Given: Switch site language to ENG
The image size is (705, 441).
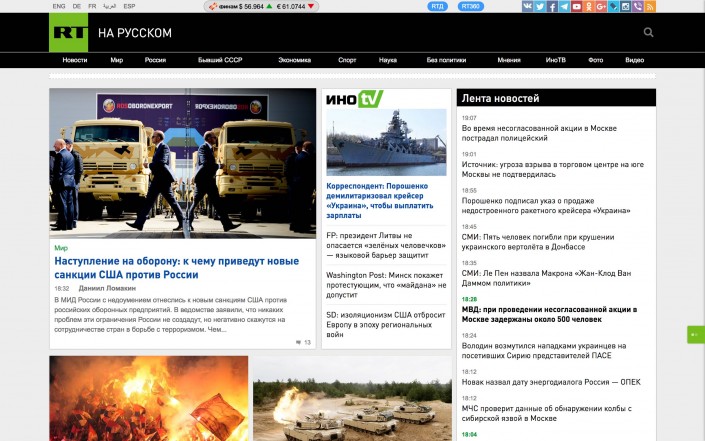Looking at the screenshot, I should pyautogui.click(x=59, y=6).
